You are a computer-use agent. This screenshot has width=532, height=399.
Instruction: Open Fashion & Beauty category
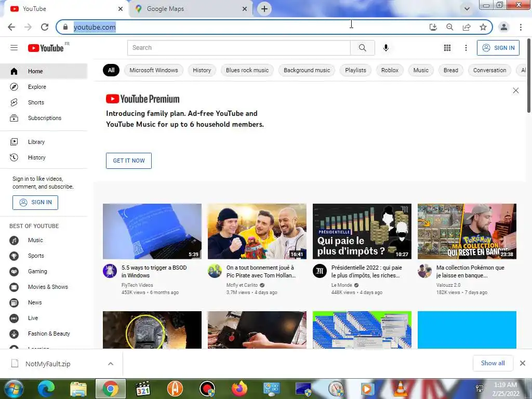44,334
